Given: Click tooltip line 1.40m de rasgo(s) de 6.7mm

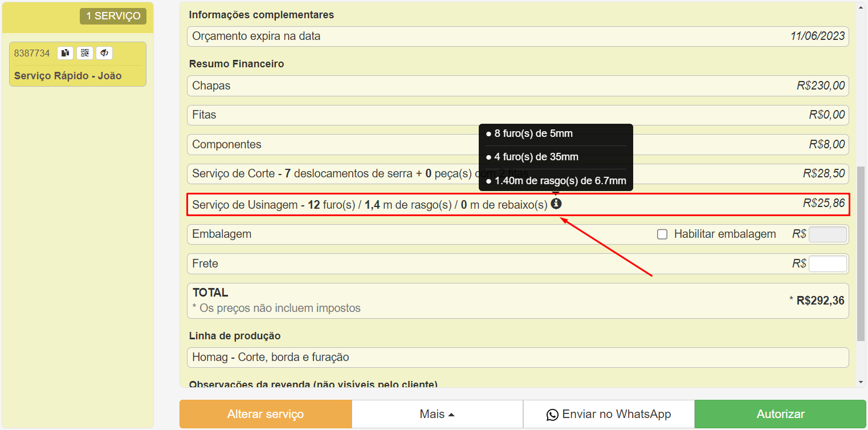Looking at the screenshot, I should click(x=560, y=181).
